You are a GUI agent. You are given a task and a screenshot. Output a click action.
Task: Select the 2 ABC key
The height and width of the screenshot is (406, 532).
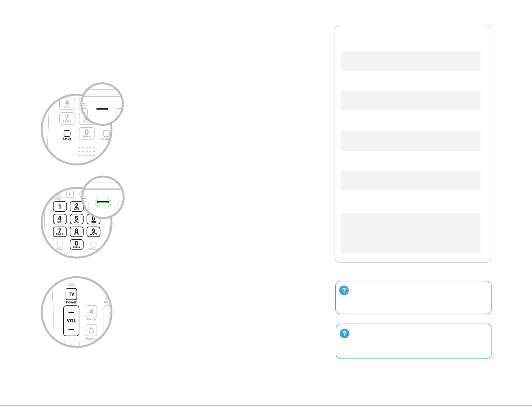coord(77,206)
